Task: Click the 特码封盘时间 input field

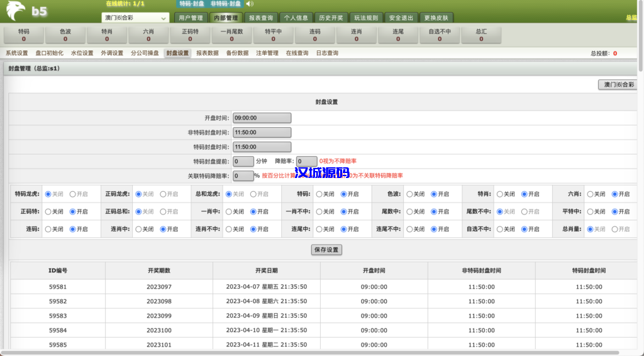Action: click(x=262, y=147)
